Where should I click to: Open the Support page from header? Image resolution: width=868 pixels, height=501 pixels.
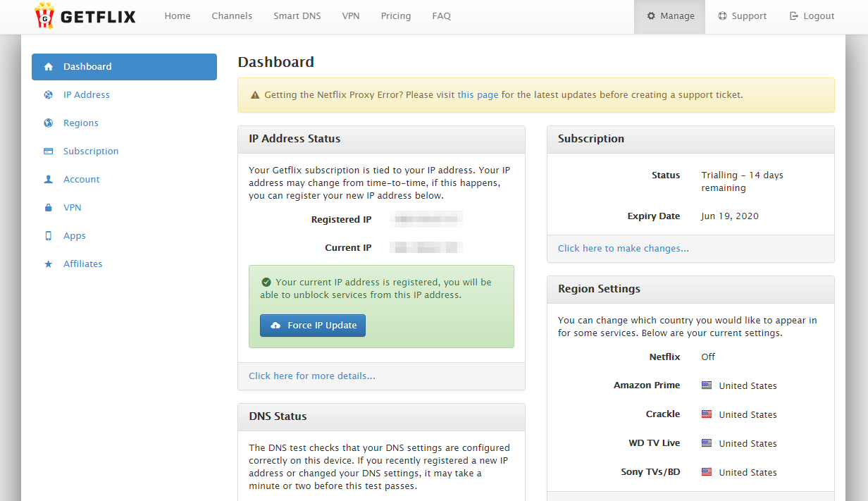[x=742, y=16]
